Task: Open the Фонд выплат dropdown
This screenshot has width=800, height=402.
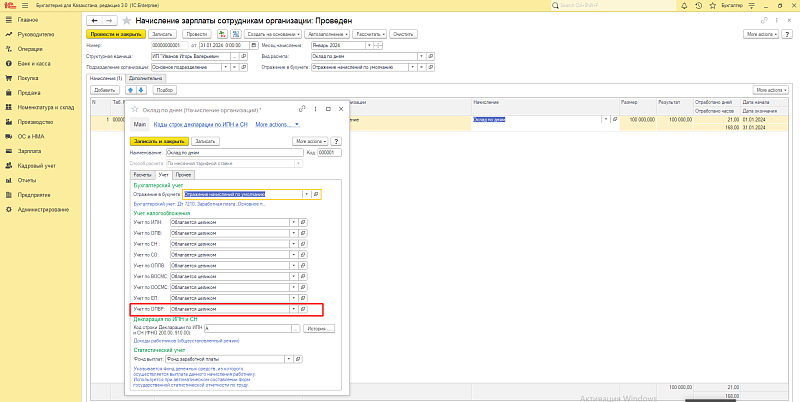Action: [288, 358]
